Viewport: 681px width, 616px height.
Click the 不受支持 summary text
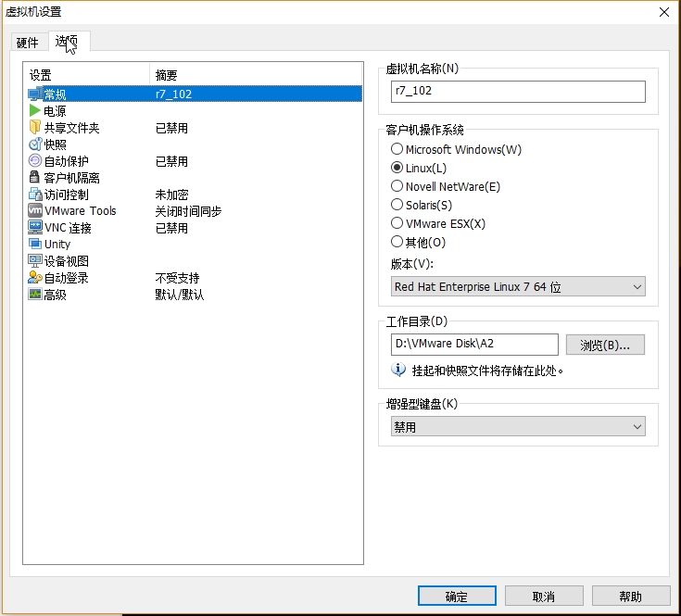178,278
